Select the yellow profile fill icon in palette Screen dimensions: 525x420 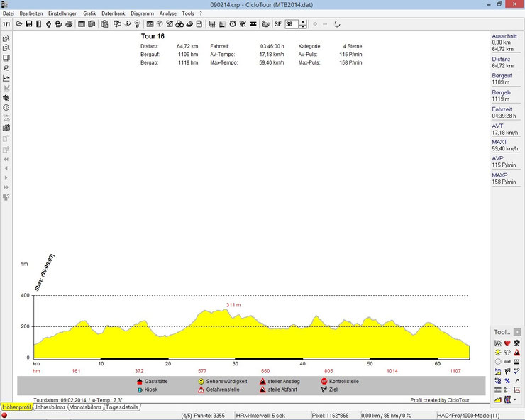coord(498,399)
